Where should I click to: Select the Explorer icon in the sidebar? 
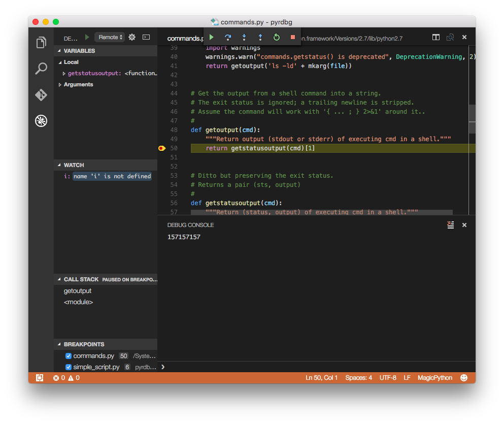41,43
